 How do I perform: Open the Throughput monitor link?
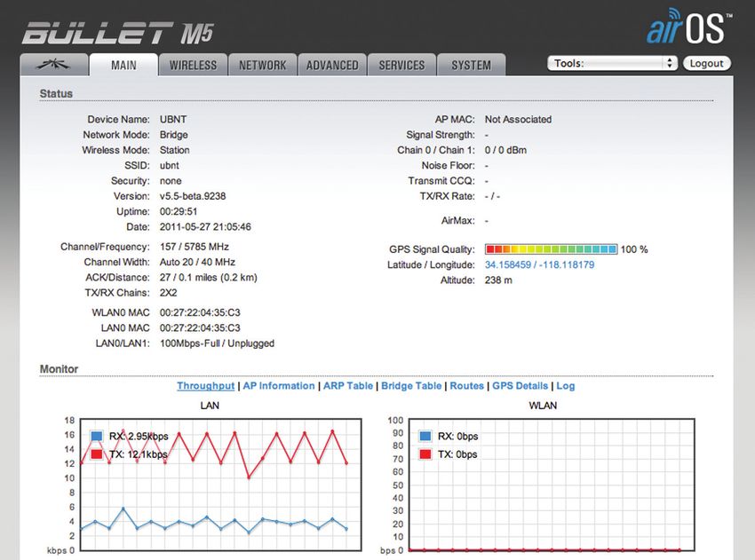point(205,386)
